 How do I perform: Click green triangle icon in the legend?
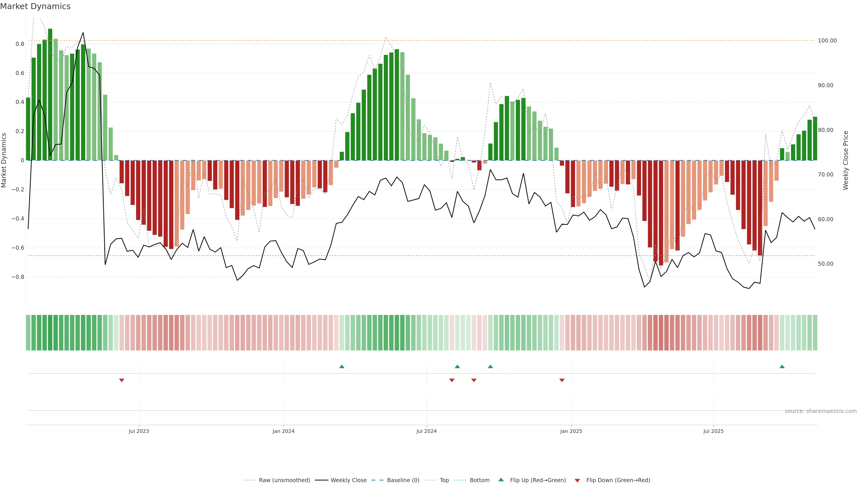[501, 480]
